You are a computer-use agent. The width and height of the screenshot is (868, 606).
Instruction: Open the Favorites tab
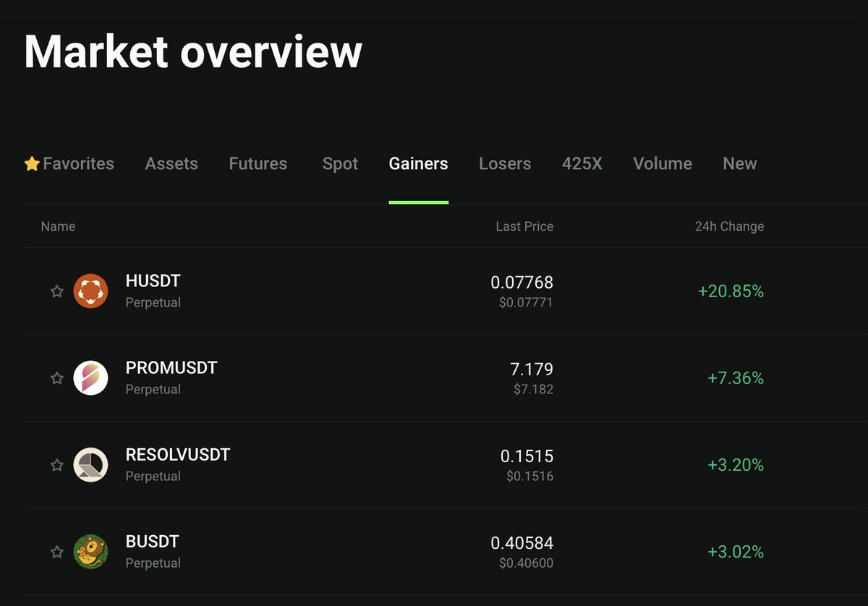(x=69, y=163)
